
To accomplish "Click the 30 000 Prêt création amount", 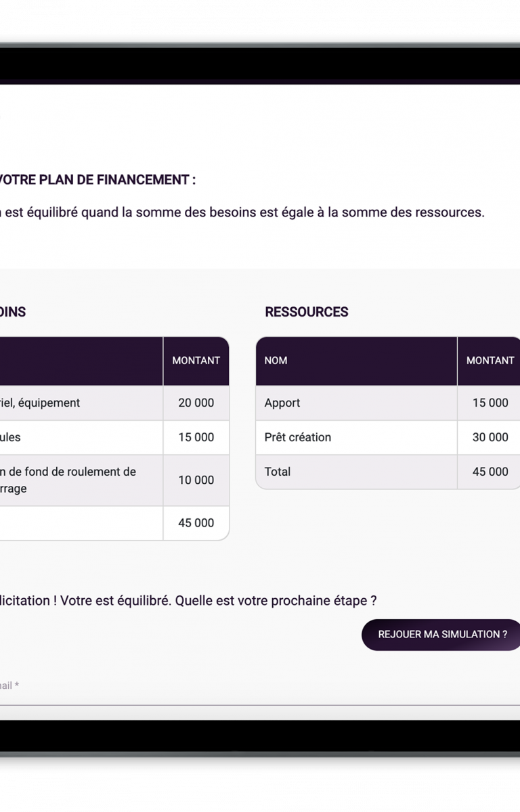I will pos(490,437).
